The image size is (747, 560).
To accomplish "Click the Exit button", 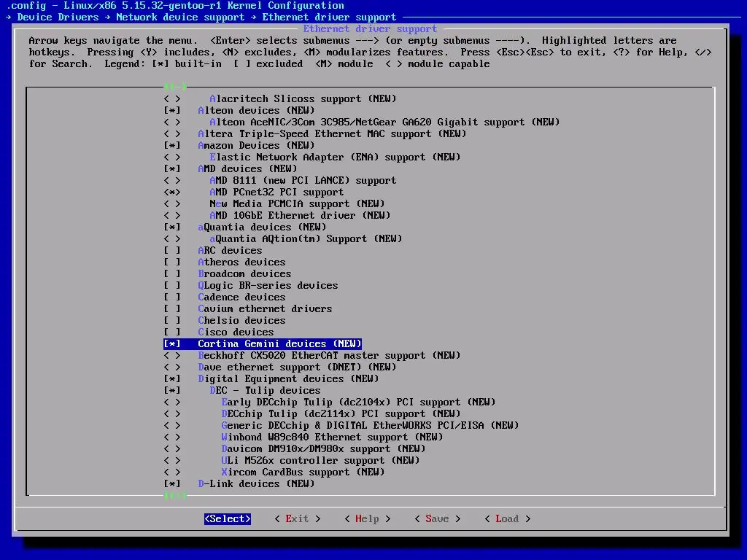I will [x=298, y=518].
